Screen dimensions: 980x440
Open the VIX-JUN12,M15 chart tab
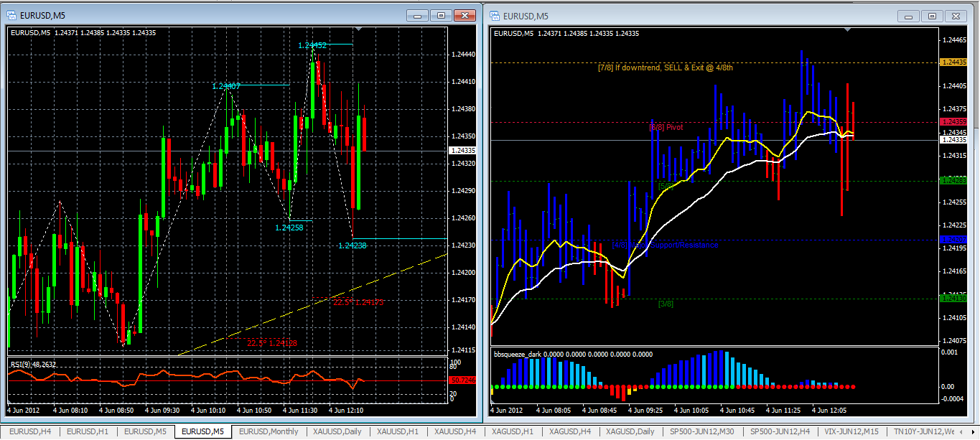tap(850, 431)
